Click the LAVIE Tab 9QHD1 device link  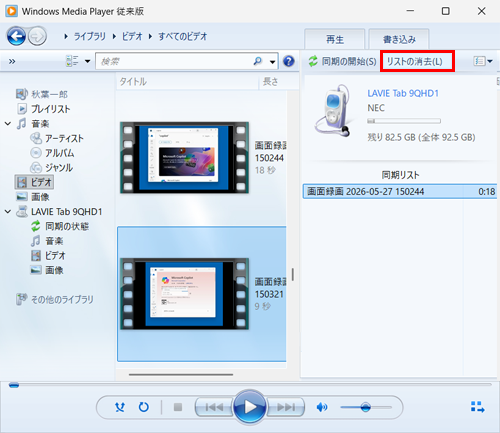pos(403,93)
